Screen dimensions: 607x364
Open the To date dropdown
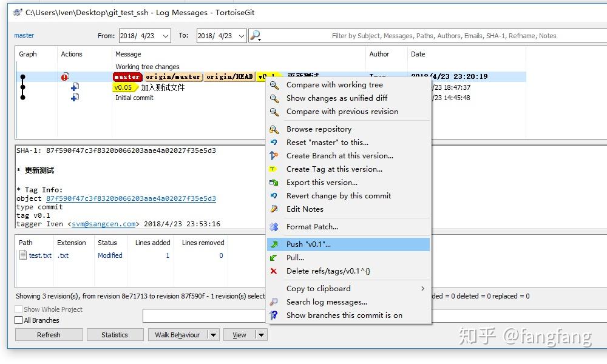pos(242,36)
